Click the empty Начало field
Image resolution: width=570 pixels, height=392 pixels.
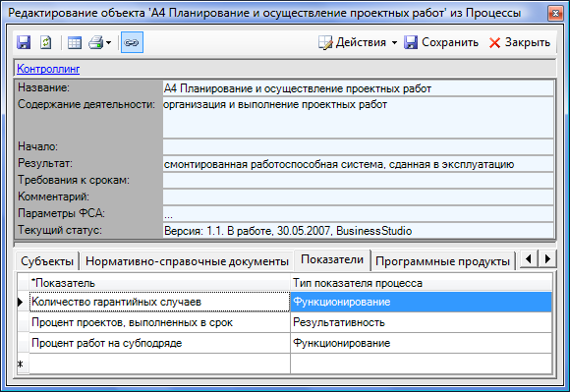point(358,146)
